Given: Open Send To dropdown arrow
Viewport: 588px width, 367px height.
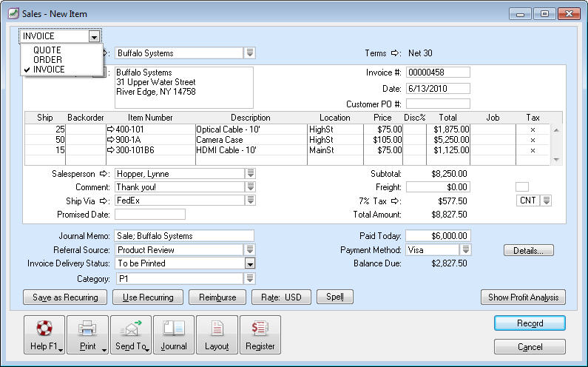Looking at the screenshot, I should 147,350.
